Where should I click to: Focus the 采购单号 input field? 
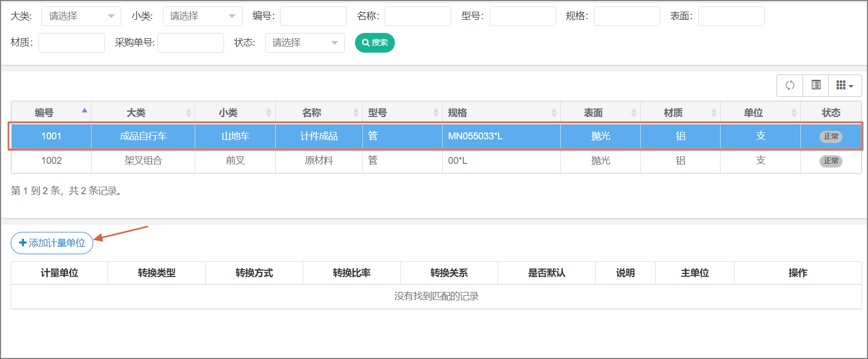pyautogui.click(x=191, y=43)
